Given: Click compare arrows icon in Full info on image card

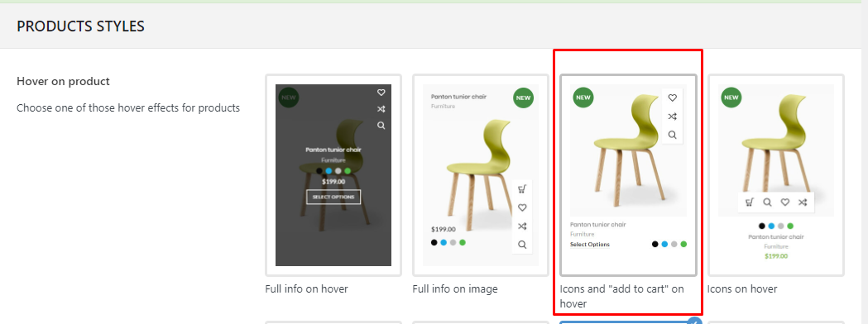Looking at the screenshot, I should tap(522, 226).
